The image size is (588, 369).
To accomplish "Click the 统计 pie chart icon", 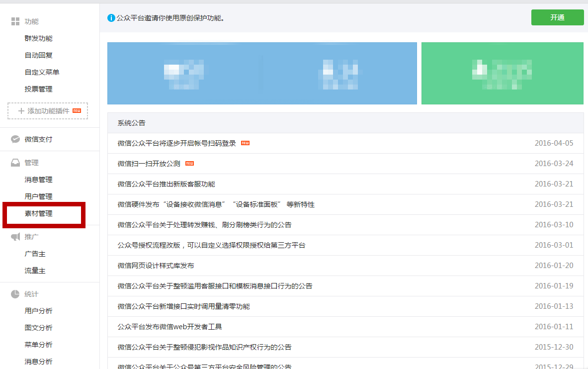I will pos(15,294).
